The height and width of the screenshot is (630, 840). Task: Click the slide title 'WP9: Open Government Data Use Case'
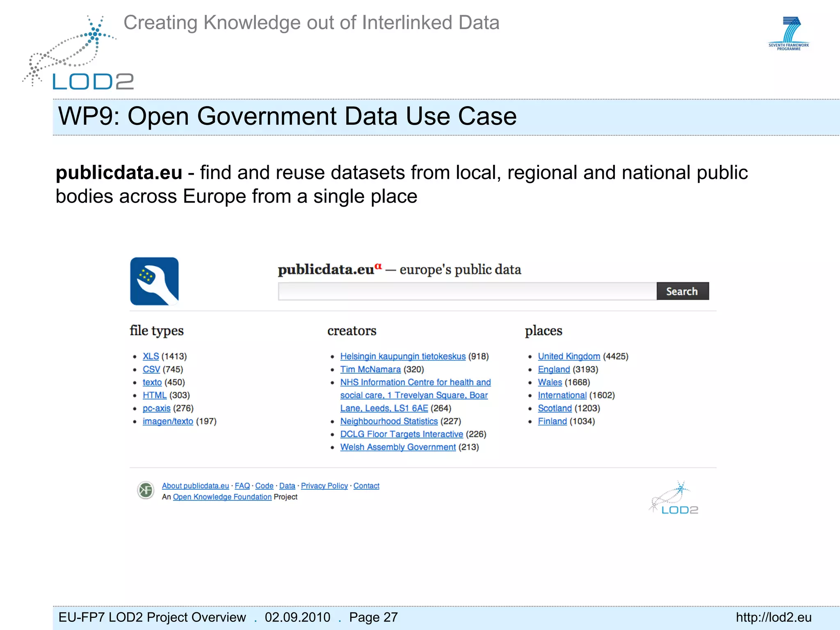coord(288,116)
